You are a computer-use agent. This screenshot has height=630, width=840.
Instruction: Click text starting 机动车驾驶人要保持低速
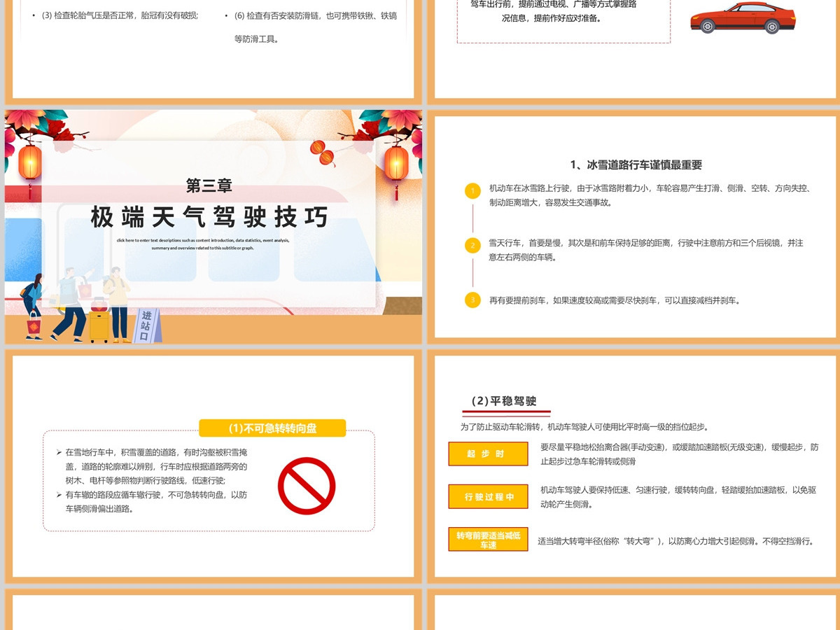(x=679, y=497)
